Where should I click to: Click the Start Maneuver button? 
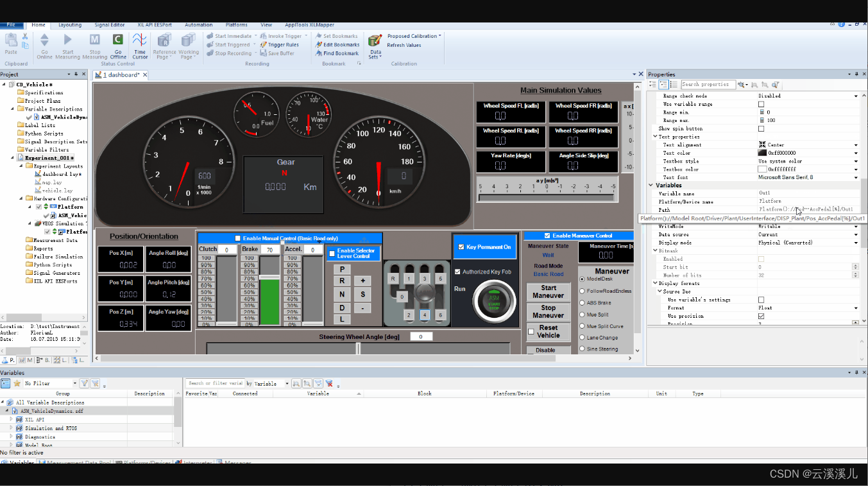pyautogui.click(x=548, y=292)
